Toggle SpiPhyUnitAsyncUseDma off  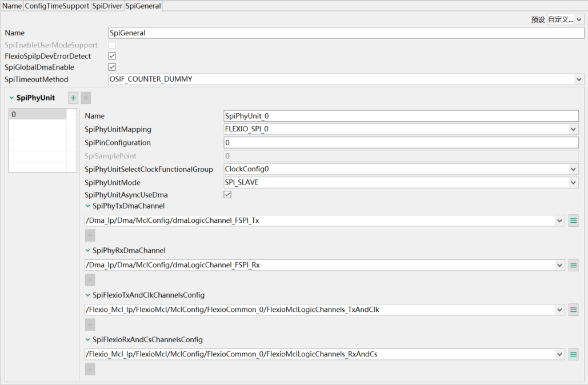tap(227, 194)
